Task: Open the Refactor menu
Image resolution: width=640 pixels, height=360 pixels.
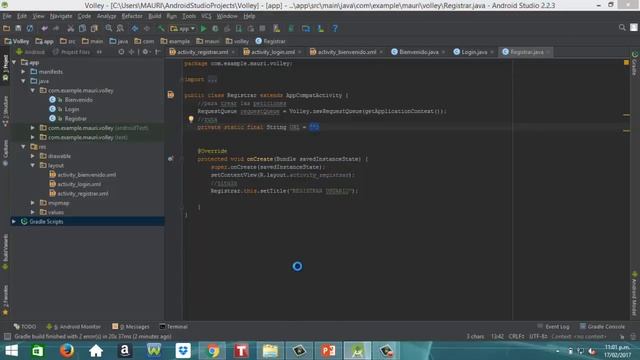Action: [x=132, y=16]
